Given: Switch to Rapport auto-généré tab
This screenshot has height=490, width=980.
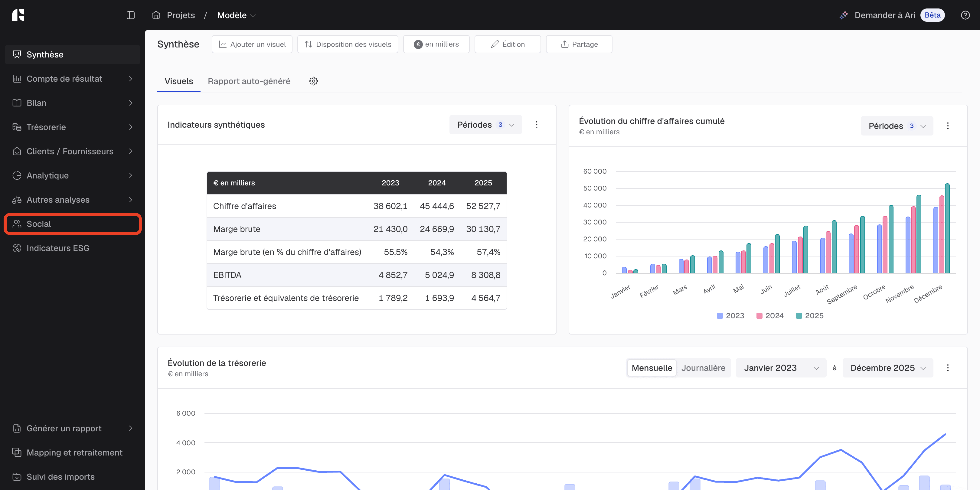Looking at the screenshot, I should click(249, 81).
